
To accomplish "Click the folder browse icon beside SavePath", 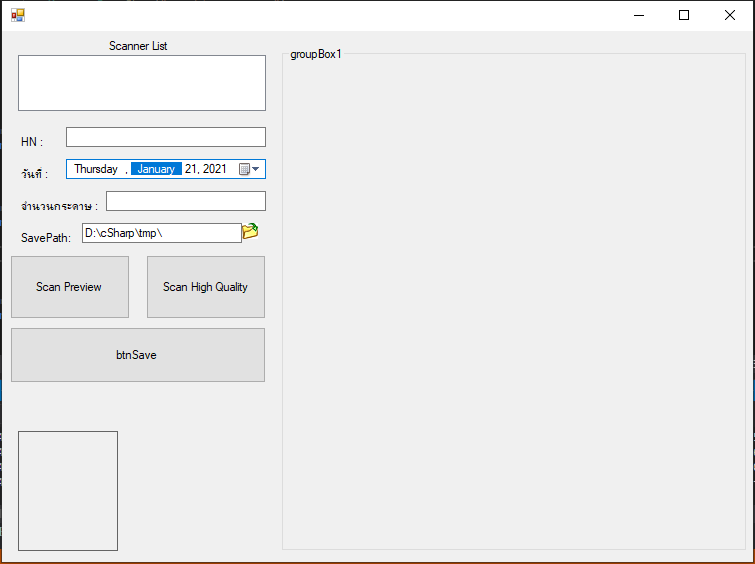I will coord(250,232).
